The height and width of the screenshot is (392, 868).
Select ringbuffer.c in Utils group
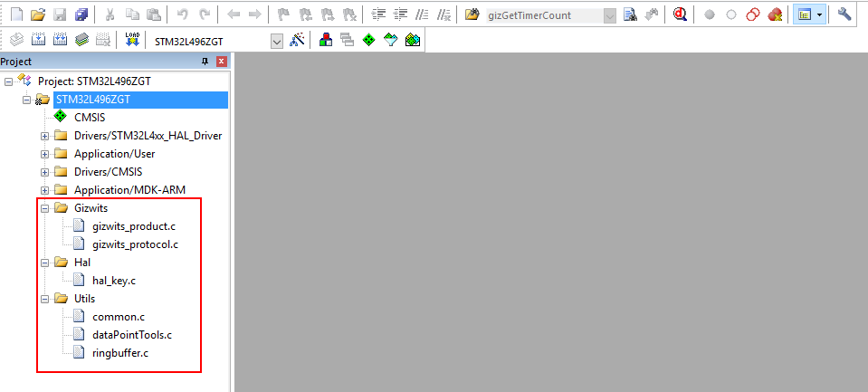coord(120,353)
